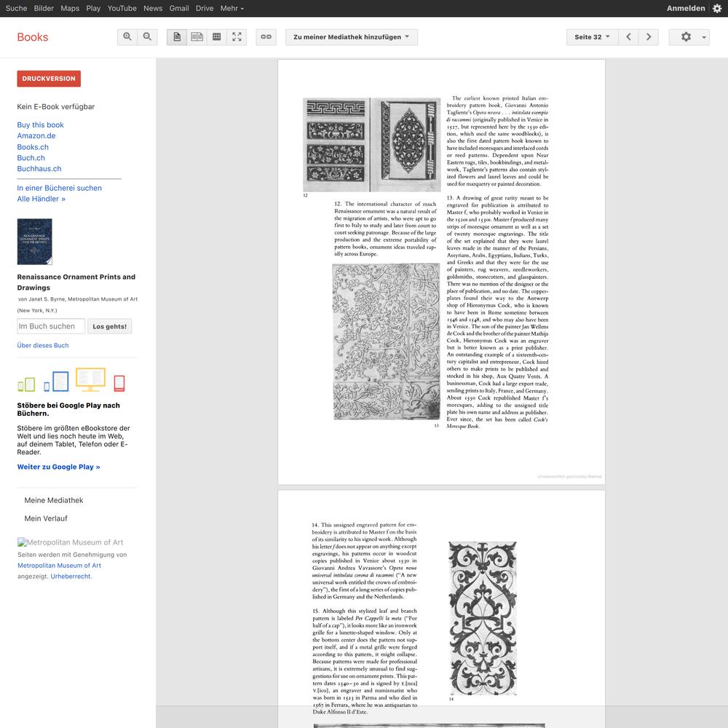The width and height of the screenshot is (728, 728).
Task: Switch to single page view
Action: (177, 37)
